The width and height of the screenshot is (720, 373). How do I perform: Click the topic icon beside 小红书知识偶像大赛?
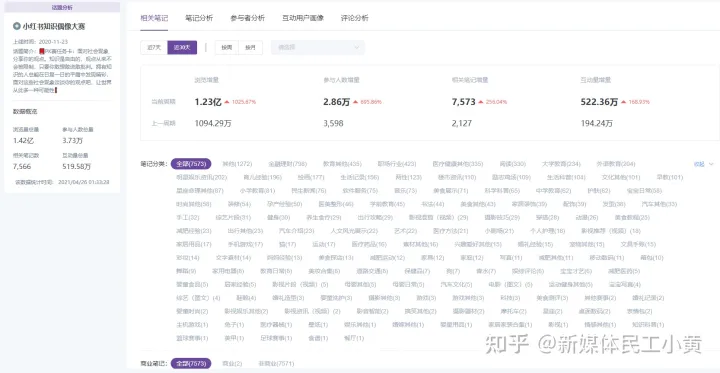17,26
